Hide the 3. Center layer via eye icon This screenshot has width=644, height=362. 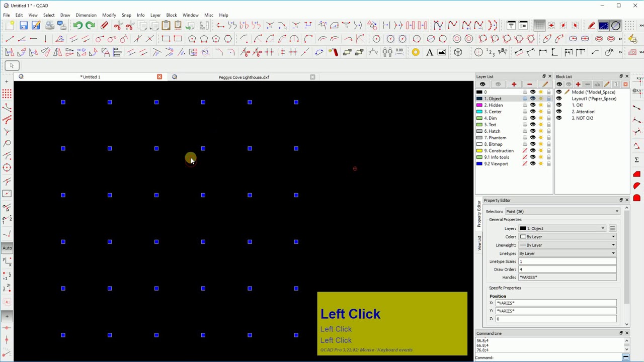[533, 112]
